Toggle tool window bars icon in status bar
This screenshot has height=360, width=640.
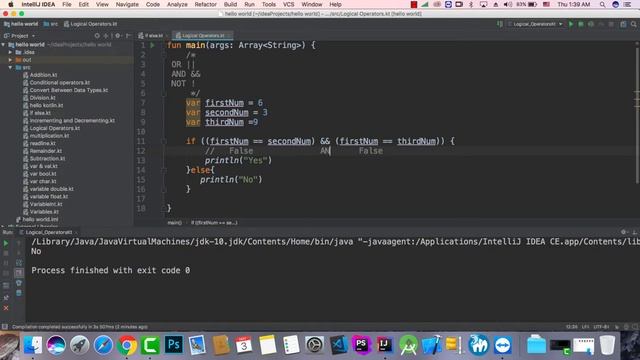5,327
